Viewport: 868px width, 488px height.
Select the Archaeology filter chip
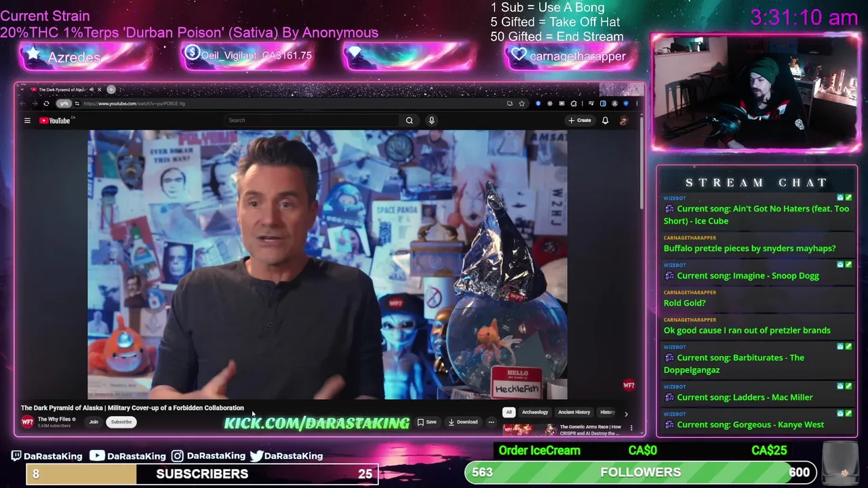(x=535, y=412)
